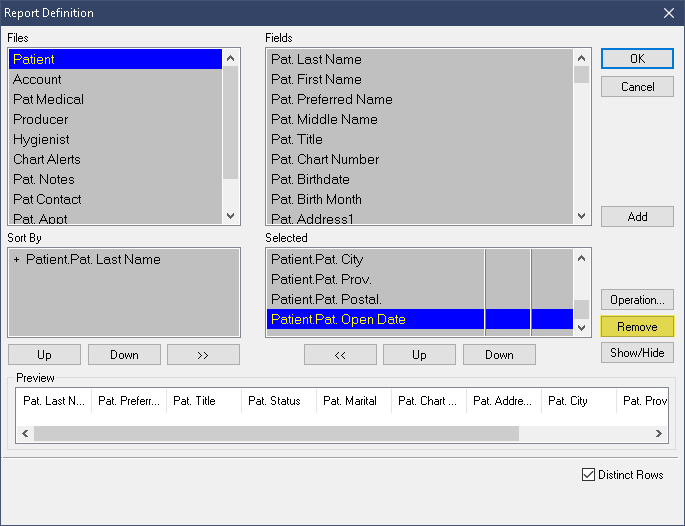Click the >> button under Sort By
Viewport: 685px width, 526px height.
[203, 355]
